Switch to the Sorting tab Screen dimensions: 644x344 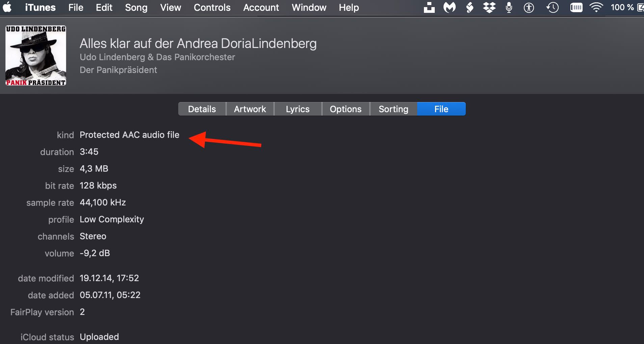click(394, 109)
